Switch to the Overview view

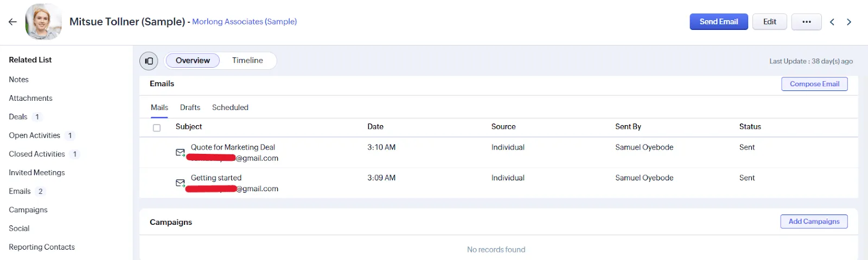(193, 61)
